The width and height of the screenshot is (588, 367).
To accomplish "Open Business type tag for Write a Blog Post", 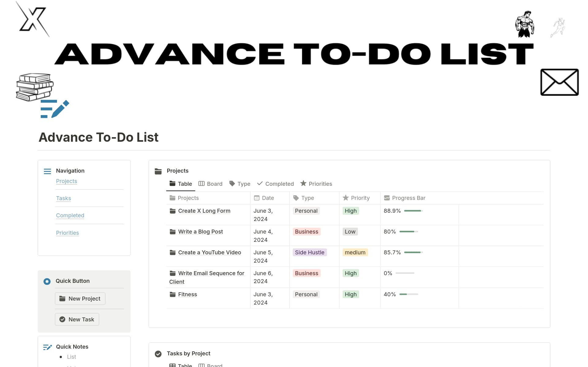I will click(x=307, y=232).
